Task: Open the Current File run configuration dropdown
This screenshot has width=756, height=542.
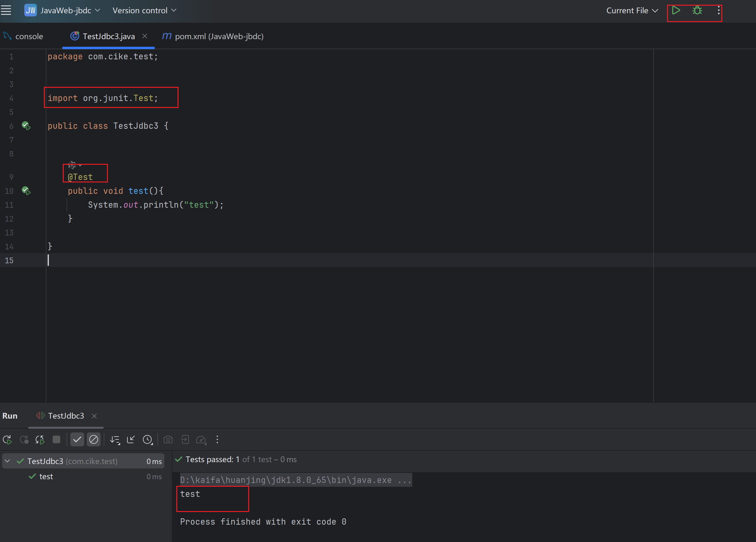Action: (x=632, y=10)
